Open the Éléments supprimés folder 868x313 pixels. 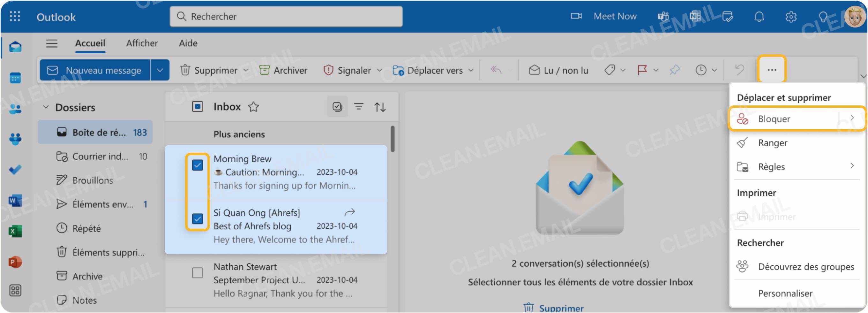[95, 252]
